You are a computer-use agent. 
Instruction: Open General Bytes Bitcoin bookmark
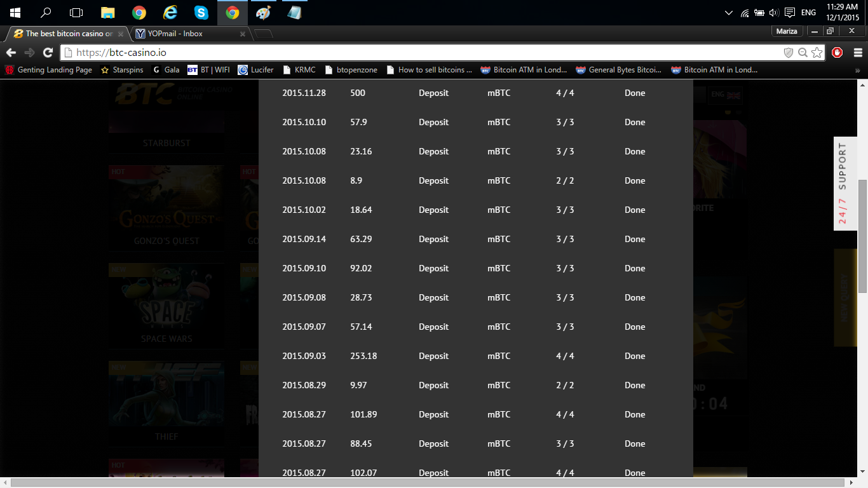(619, 70)
